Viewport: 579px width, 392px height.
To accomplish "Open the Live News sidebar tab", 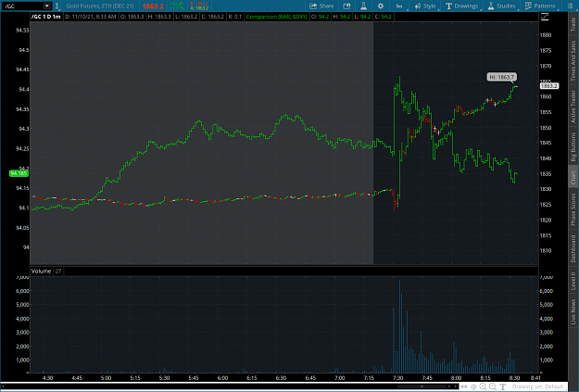I will [573, 311].
